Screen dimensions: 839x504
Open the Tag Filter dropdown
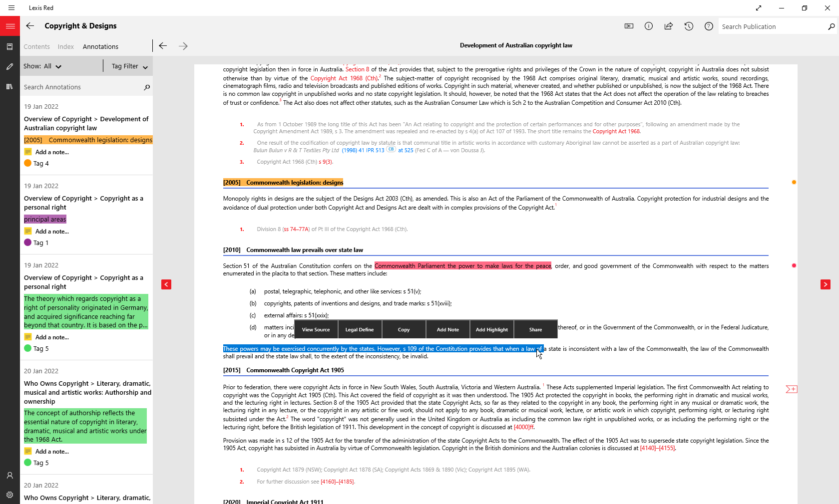tap(127, 66)
